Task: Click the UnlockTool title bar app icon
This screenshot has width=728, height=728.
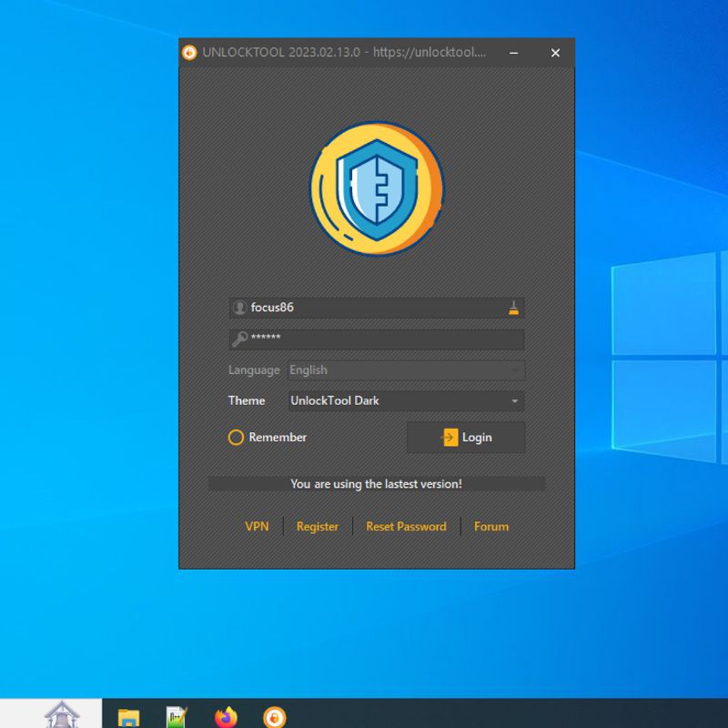Action: 189,53
